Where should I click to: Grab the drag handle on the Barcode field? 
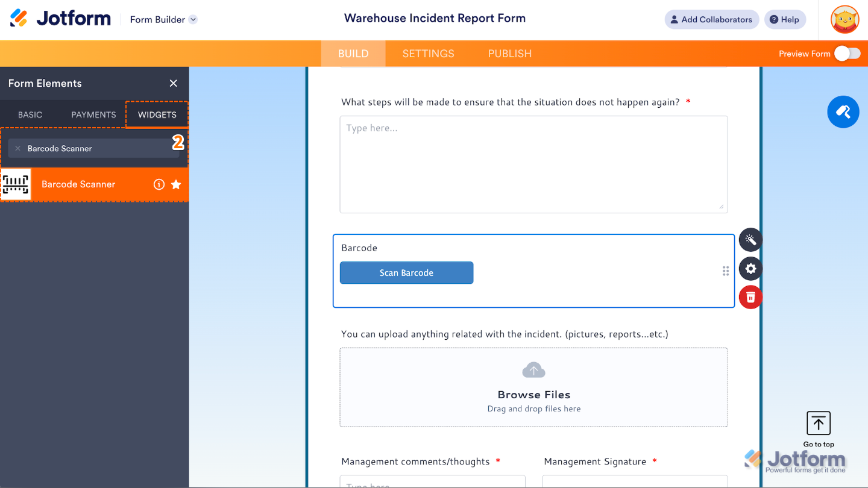coord(725,271)
